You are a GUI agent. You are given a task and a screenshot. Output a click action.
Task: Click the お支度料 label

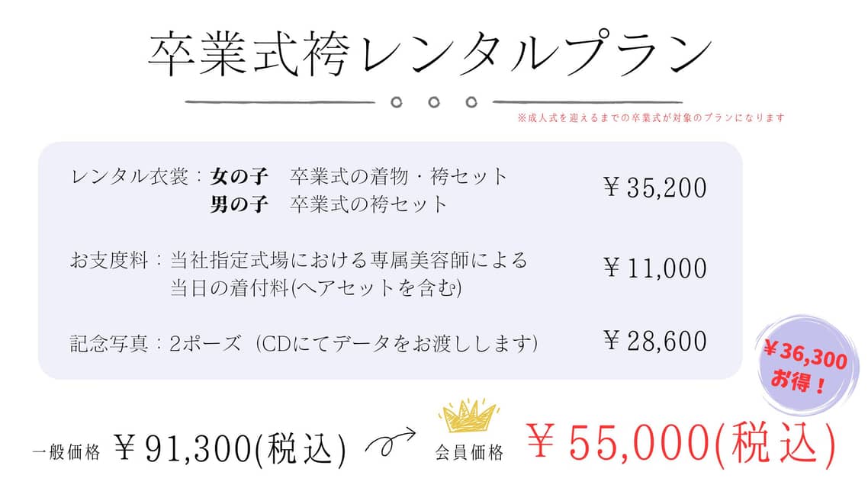coord(110,260)
